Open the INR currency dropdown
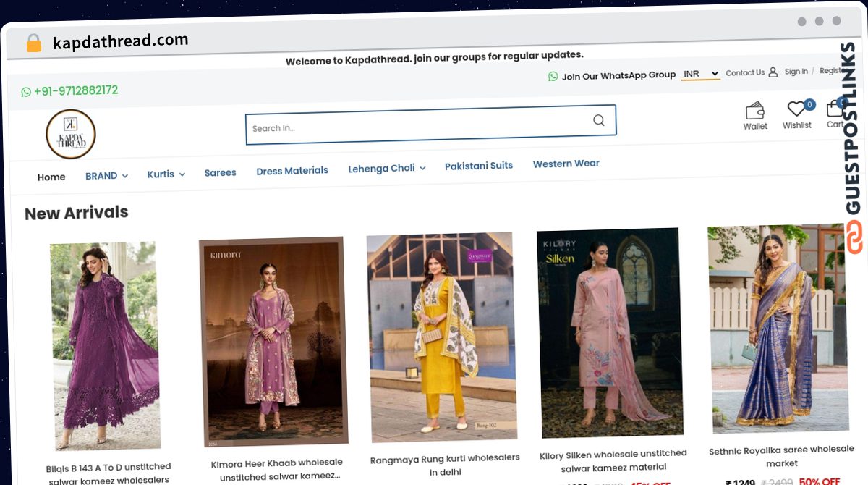The width and height of the screenshot is (868, 485). pos(701,74)
